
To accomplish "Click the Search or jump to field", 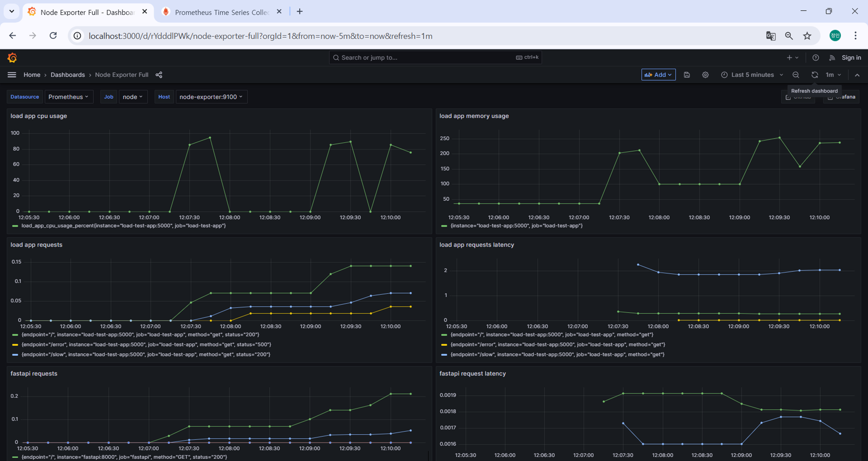I will 424,58.
